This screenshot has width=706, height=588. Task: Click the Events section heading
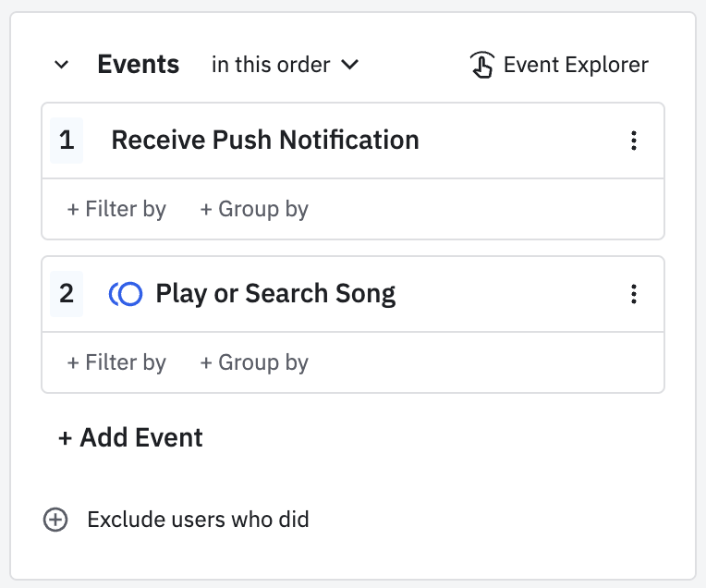pos(139,65)
